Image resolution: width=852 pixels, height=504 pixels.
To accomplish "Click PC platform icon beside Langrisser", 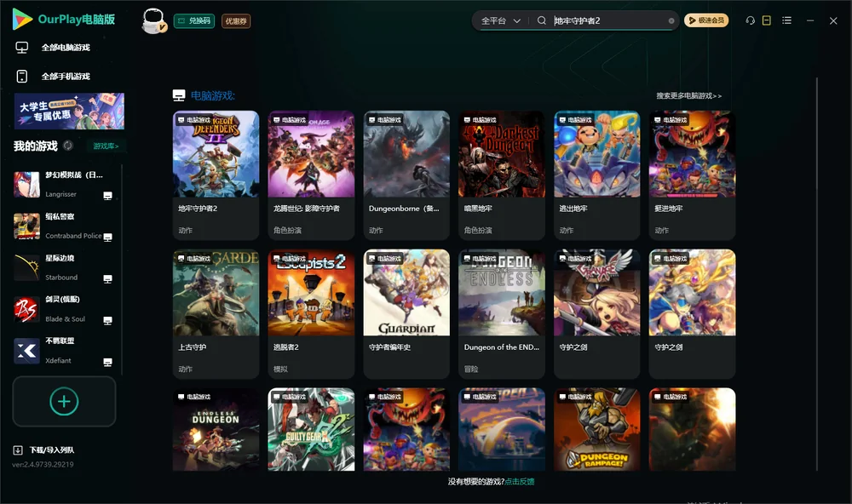I will coord(107,196).
